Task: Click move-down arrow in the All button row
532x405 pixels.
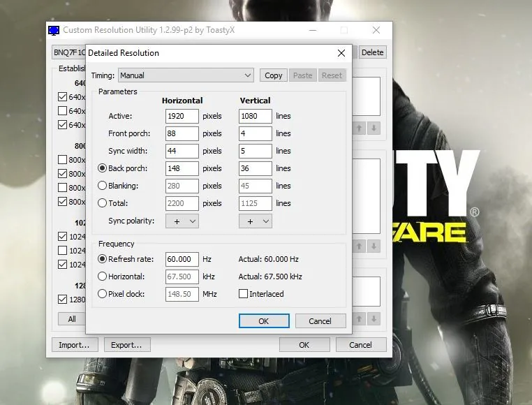Action: pyautogui.click(x=374, y=319)
